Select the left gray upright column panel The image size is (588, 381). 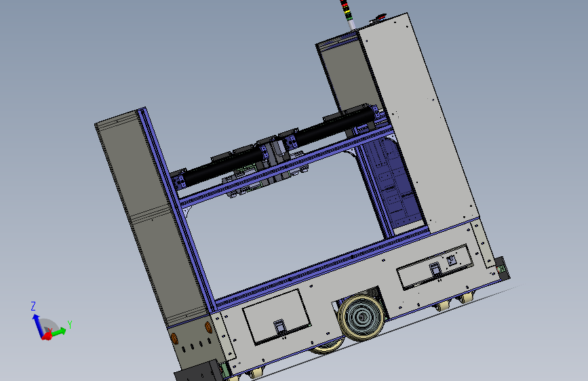pyautogui.click(x=151, y=218)
